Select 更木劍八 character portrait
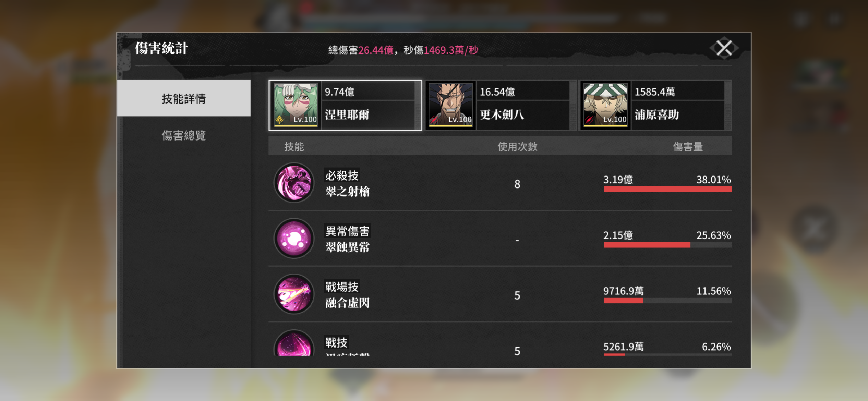Image resolution: width=868 pixels, height=401 pixels. (x=450, y=105)
